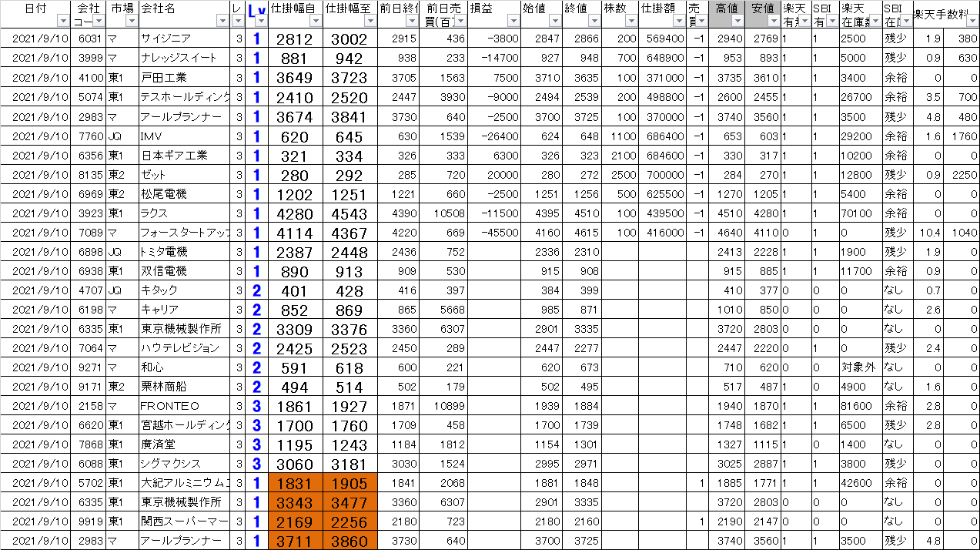Open the 安値 column filter dropdown
This screenshot has width=980, height=550.
(774, 22)
